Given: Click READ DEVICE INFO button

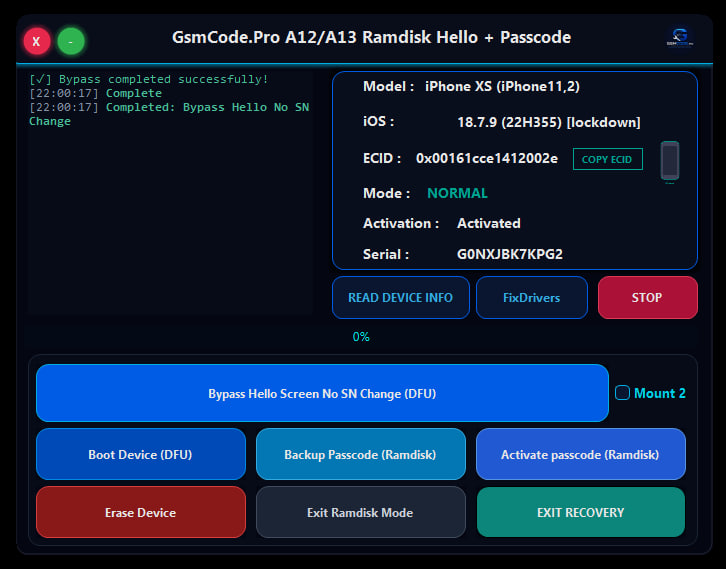Looking at the screenshot, I should coord(401,297).
